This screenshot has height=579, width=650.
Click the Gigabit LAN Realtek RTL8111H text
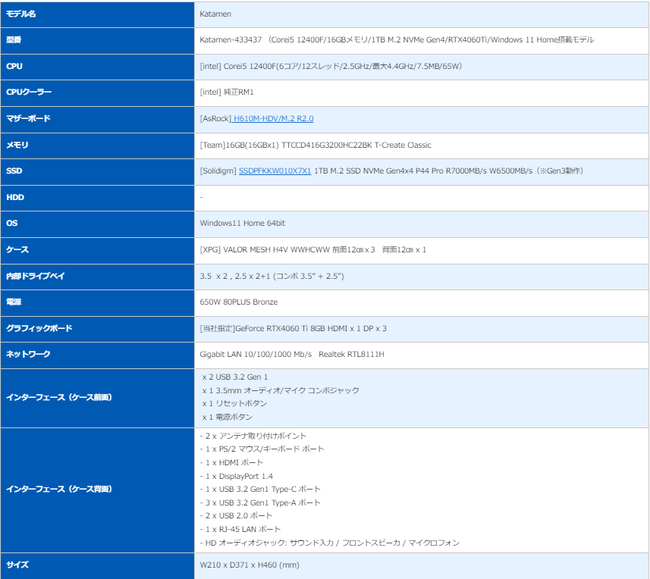tap(292, 354)
